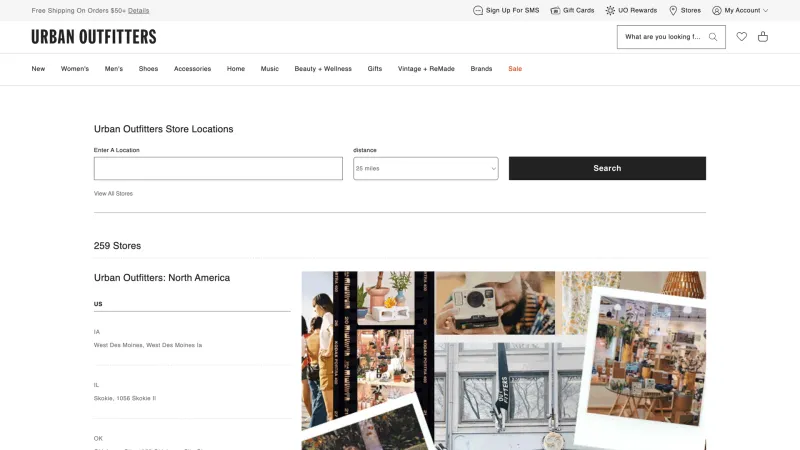Open the wishlist heart icon

pos(741,36)
